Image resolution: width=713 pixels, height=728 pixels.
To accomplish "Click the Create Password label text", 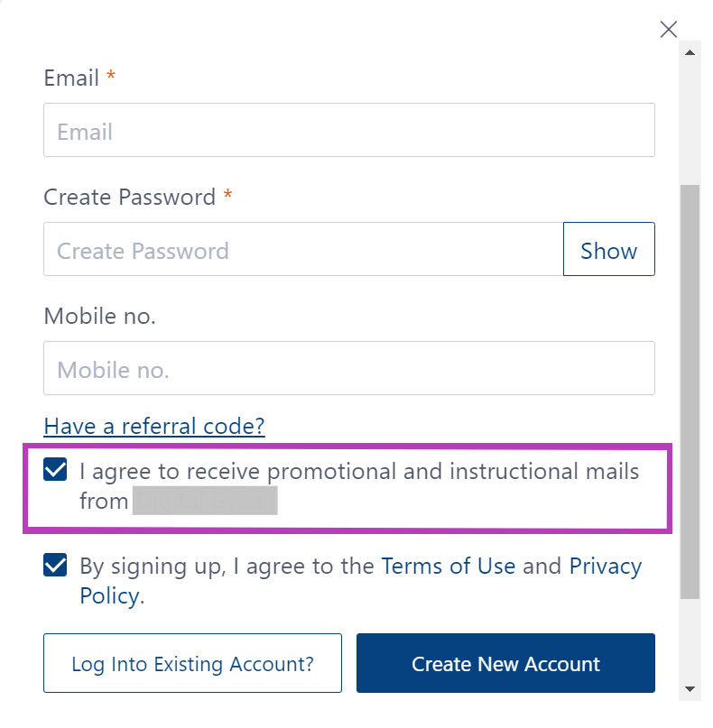I will [129, 198].
